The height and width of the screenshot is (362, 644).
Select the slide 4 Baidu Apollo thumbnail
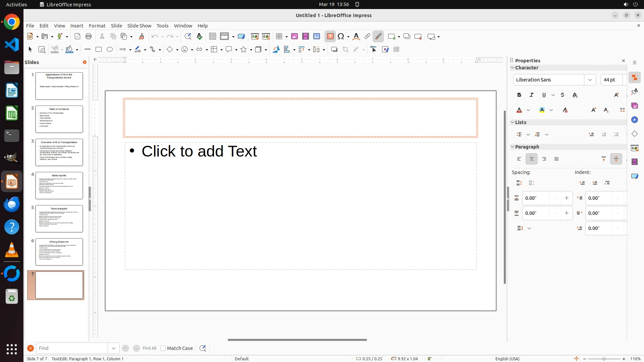pos(59,185)
